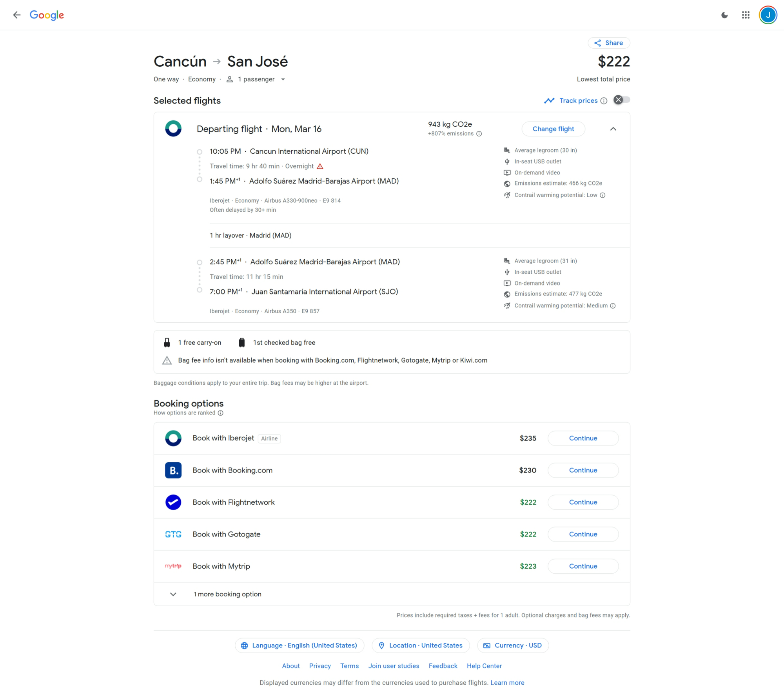Image resolution: width=784 pixels, height=698 pixels.
Task: Click the Share button
Action: click(609, 43)
